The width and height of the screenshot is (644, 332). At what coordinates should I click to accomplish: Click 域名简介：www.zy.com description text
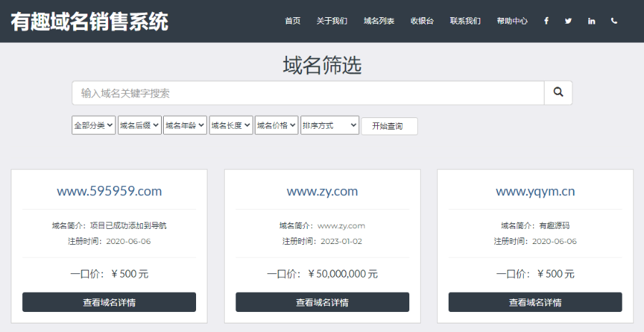(x=323, y=225)
